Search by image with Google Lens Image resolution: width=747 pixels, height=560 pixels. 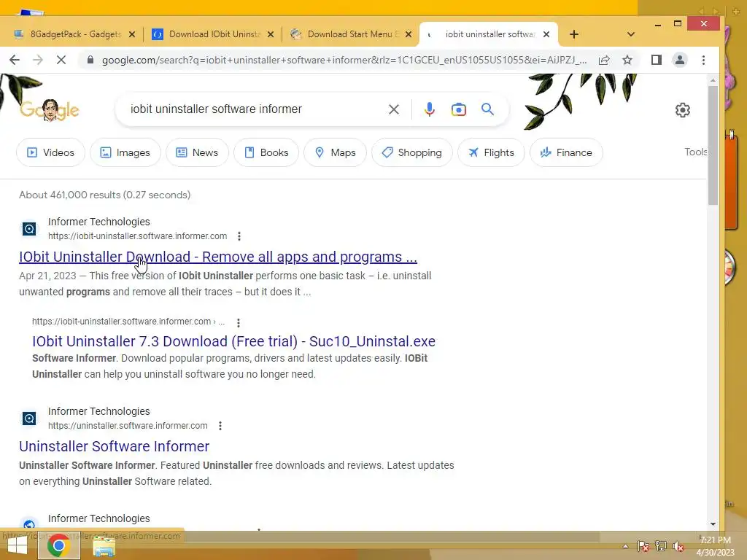pos(458,109)
